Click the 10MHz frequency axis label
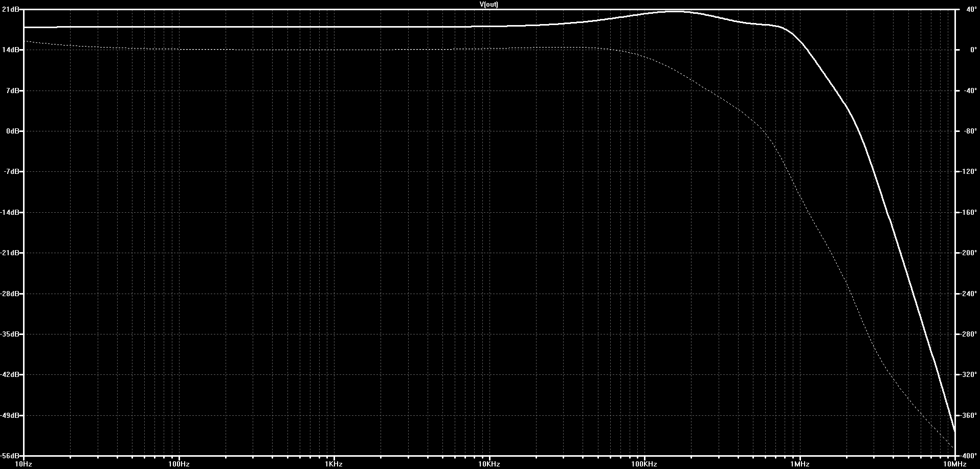This screenshot has height=469, width=980. (x=954, y=464)
